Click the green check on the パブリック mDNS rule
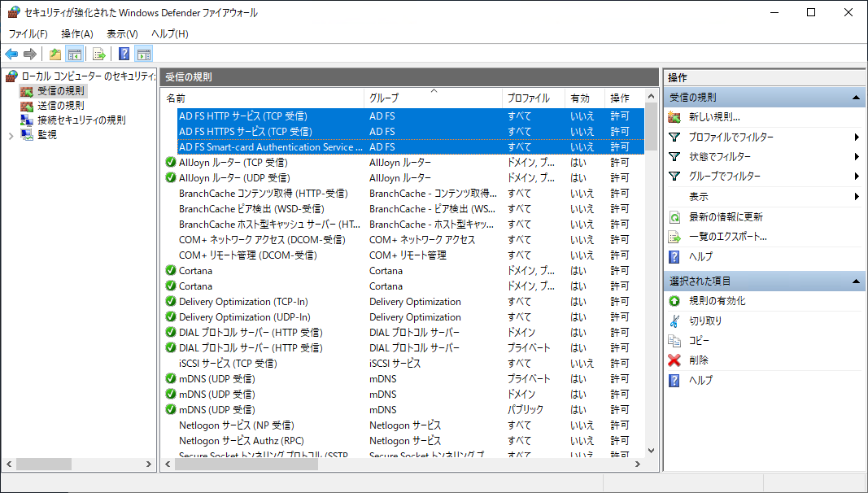 coord(171,410)
